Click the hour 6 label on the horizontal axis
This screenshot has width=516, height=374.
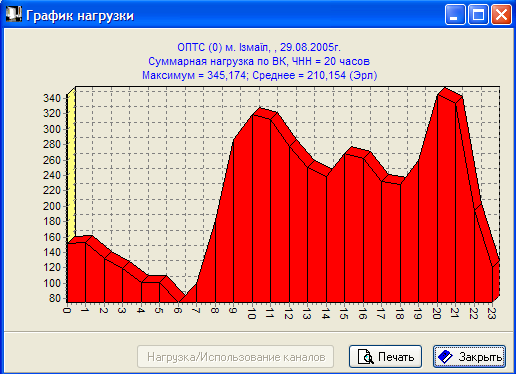click(x=178, y=310)
